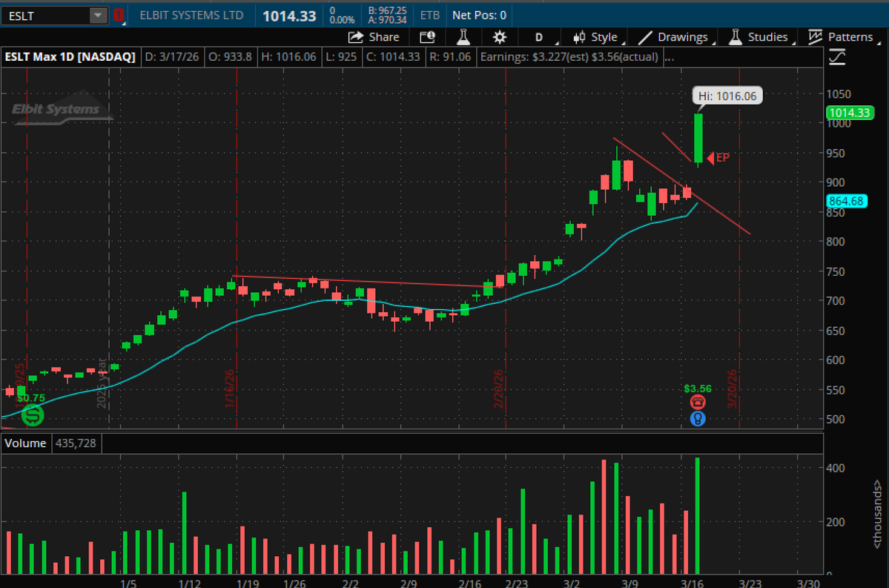This screenshot has width=889, height=588.
Task: Click the L: 925 low value
Action: click(341, 56)
